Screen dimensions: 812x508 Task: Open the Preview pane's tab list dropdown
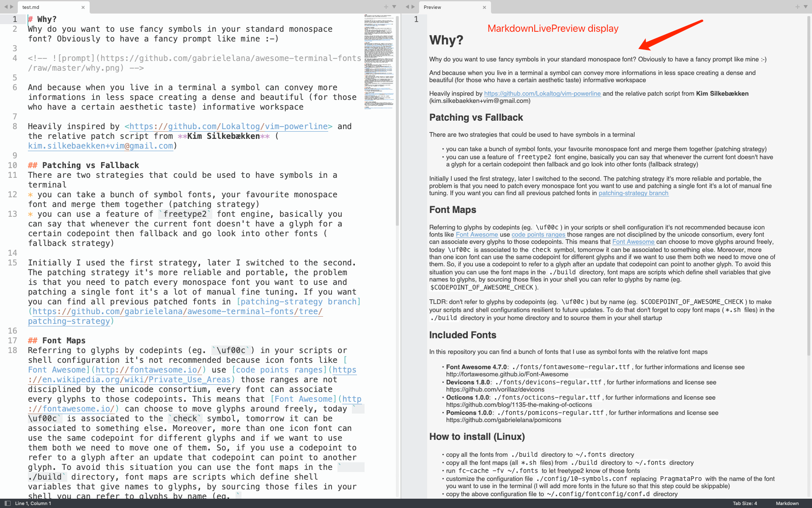pos(806,7)
